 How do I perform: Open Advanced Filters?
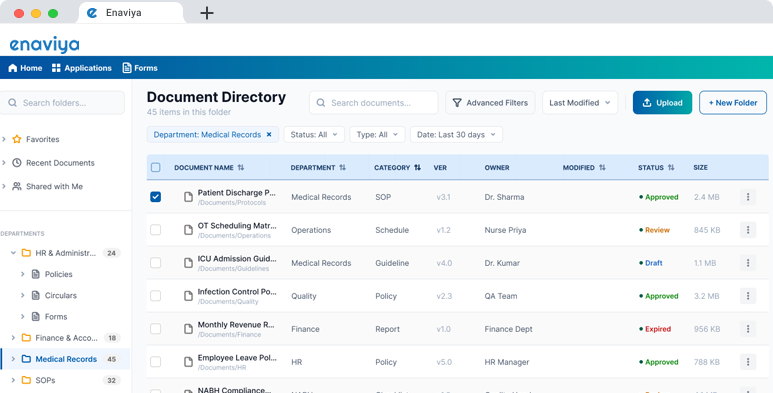coord(490,103)
